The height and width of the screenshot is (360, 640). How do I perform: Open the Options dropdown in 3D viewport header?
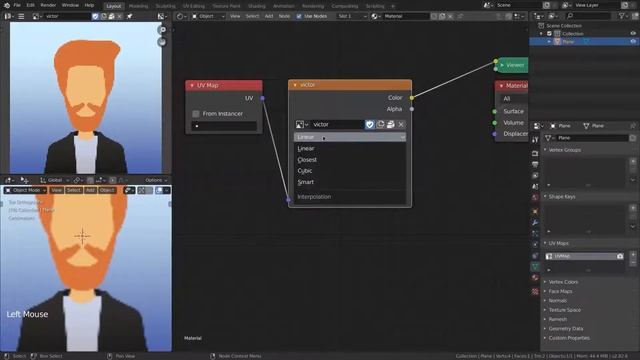(x=156, y=180)
